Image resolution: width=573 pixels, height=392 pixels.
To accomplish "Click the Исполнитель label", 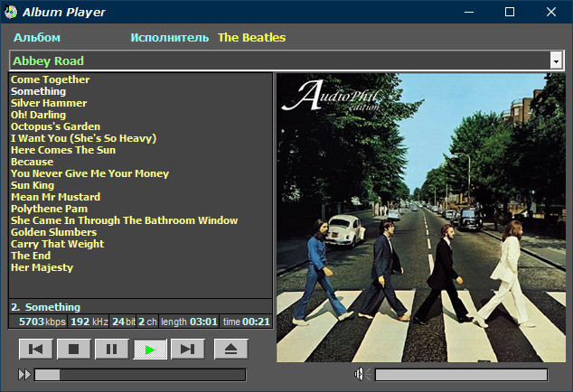I will [x=170, y=38].
